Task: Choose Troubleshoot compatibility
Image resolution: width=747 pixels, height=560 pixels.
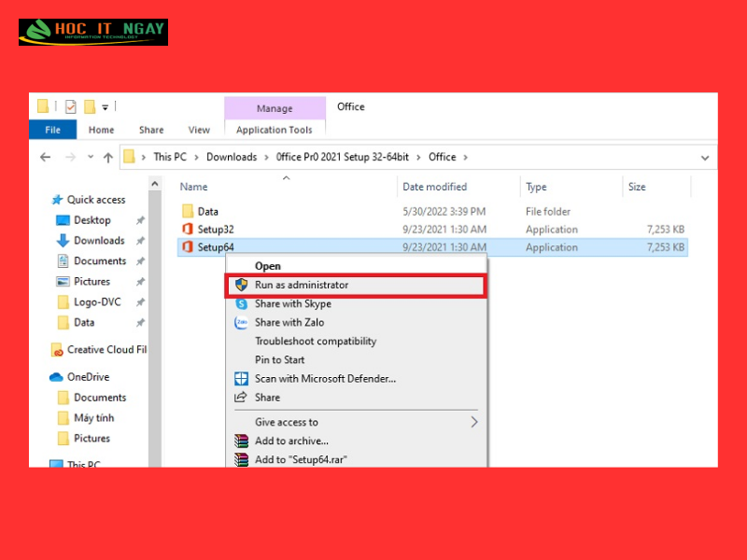Action: pyautogui.click(x=357, y=341)
